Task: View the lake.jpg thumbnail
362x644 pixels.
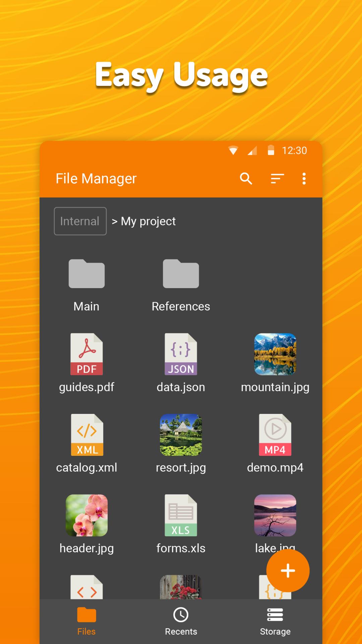Action: pos(275,515)
